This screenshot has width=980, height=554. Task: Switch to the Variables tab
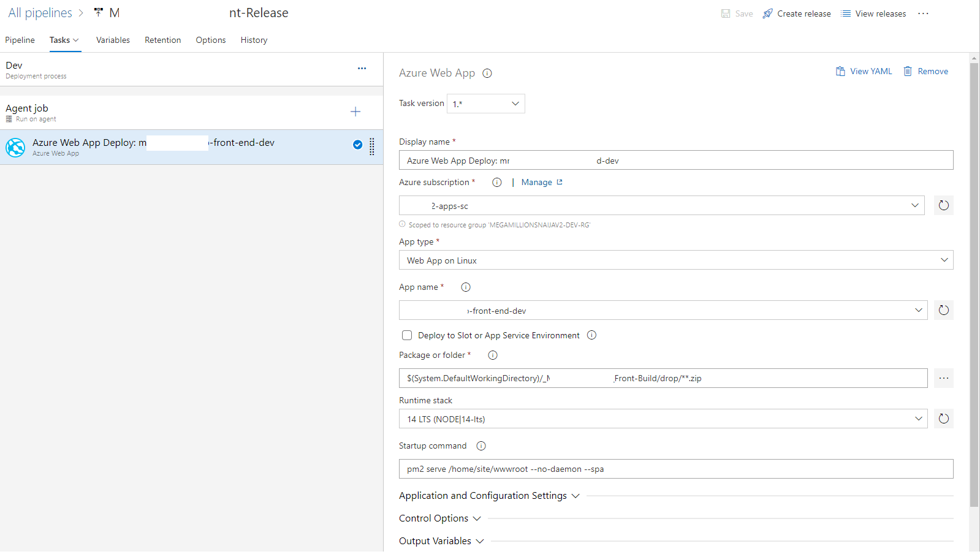pos(113,40)
